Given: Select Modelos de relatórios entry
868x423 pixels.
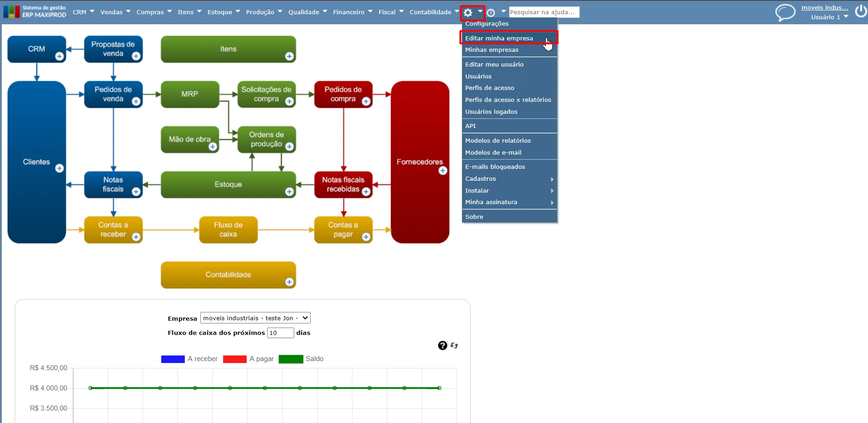Looking at the screenshot, I should [509, 141].
